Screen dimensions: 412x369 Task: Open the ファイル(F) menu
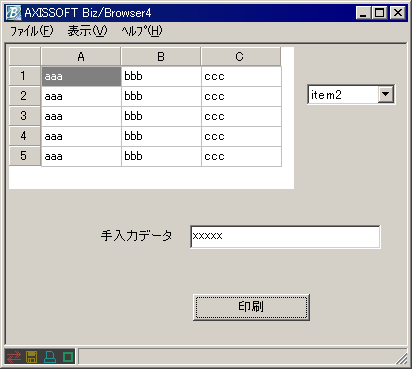31,31
